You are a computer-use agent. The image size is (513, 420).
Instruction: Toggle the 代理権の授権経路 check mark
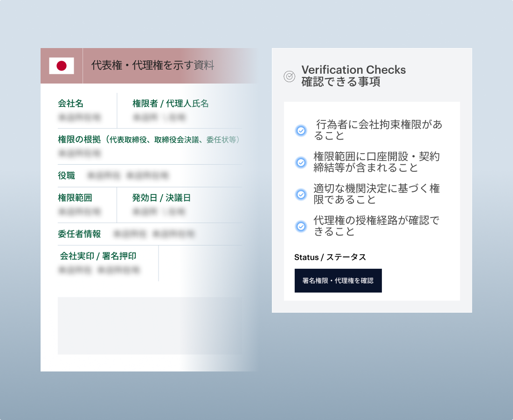(x=301, y=226)
